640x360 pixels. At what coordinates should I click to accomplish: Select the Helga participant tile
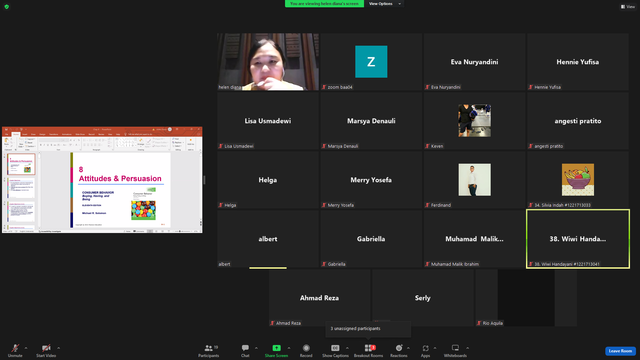268,180
